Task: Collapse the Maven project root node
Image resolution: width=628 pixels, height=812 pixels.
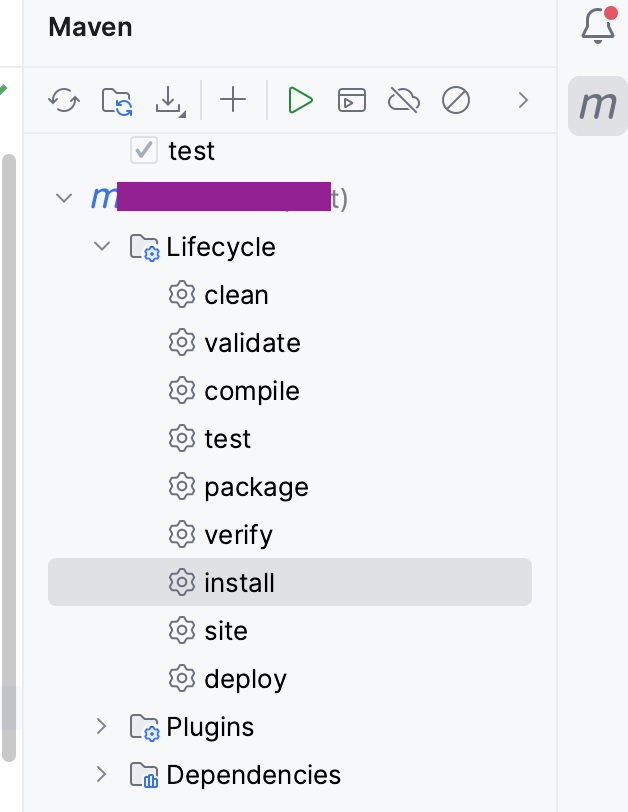Action: 64,198
